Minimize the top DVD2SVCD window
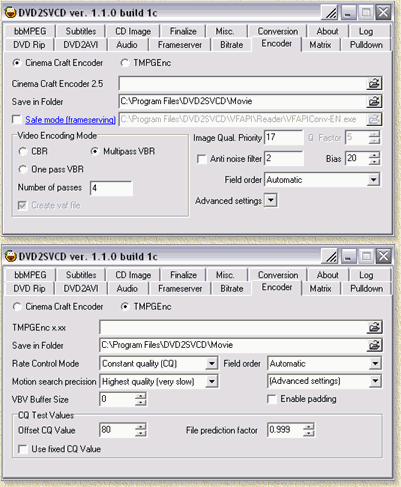Image resolution: width=401 pixels, height=487 pixels. (x=348, y=13)
